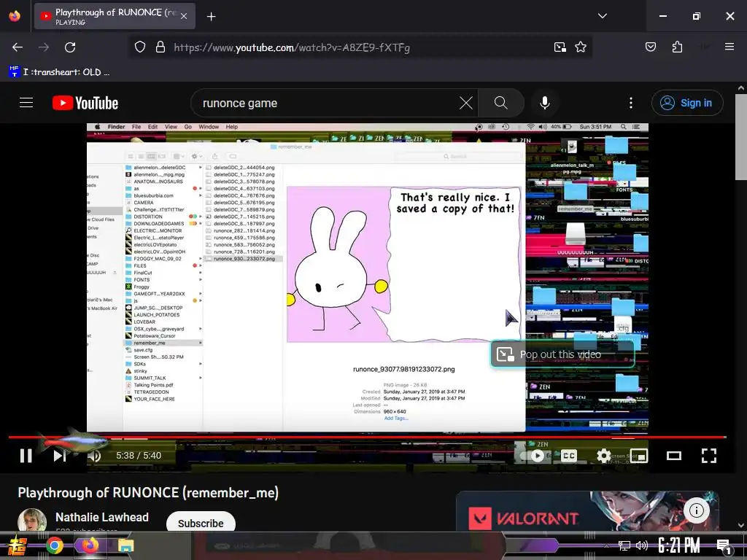The image size is (747, 560).
Task: Clear the YouTube search text
Action: pos(466,103)
